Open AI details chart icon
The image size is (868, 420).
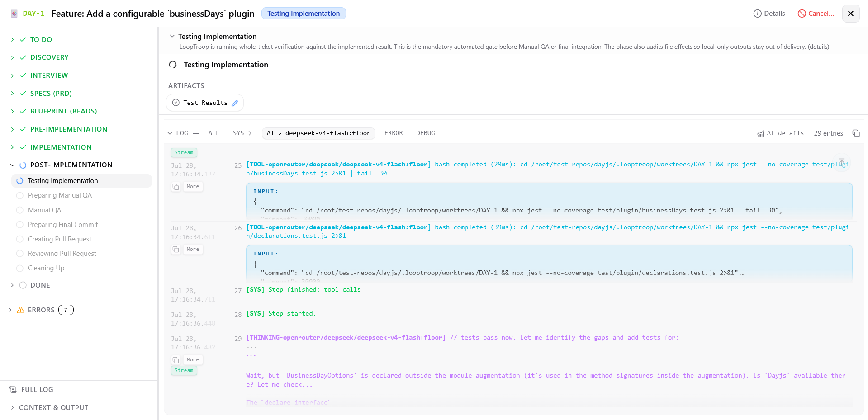click(x=761, y=133)
